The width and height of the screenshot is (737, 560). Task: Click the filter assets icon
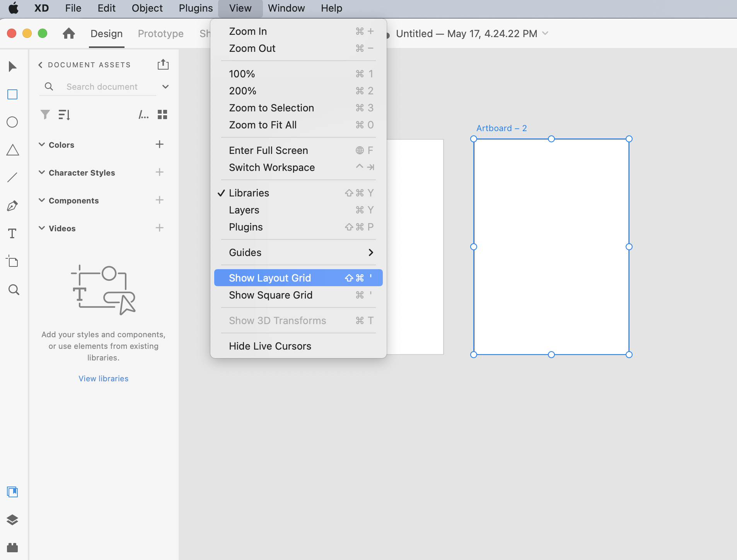[45, 114]
